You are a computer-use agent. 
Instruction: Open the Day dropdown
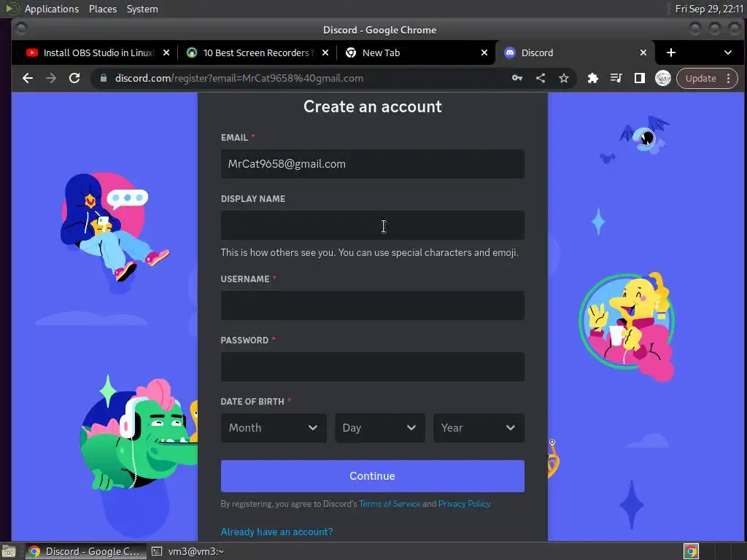tap(379, 427)
